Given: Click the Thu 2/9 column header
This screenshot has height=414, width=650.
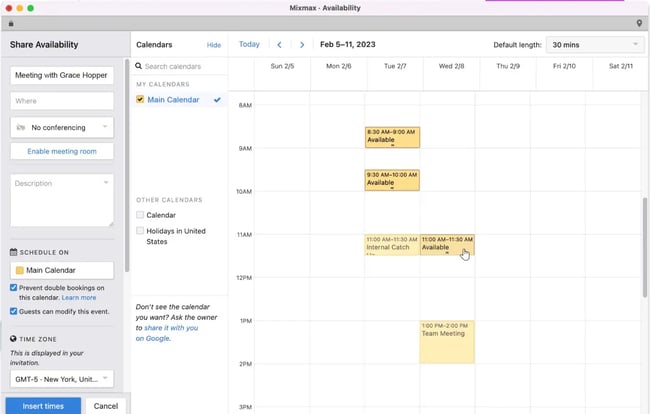Looking at the screenshot, I should point(508,66).
